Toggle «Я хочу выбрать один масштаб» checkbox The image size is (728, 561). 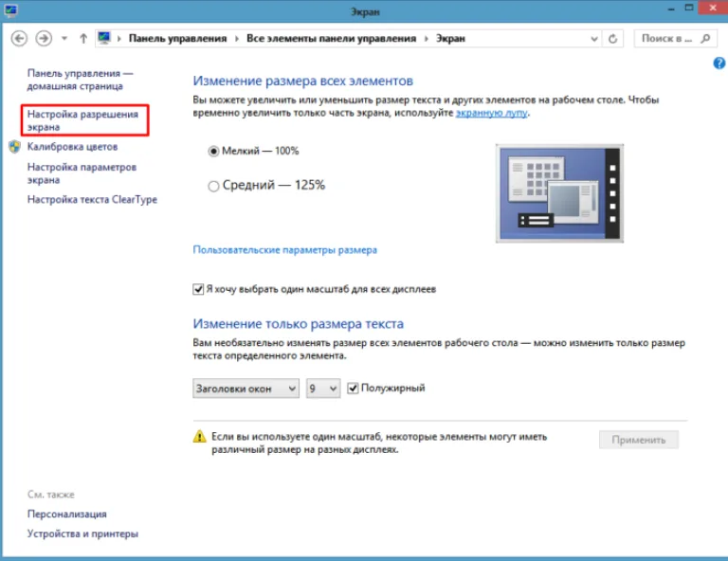click(x=198, y=289)
